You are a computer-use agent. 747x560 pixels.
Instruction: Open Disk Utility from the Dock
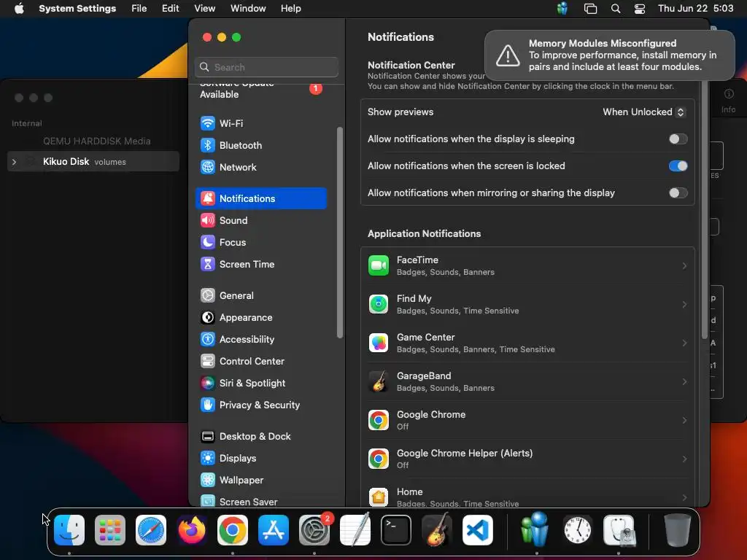click(x=619, y=530)
